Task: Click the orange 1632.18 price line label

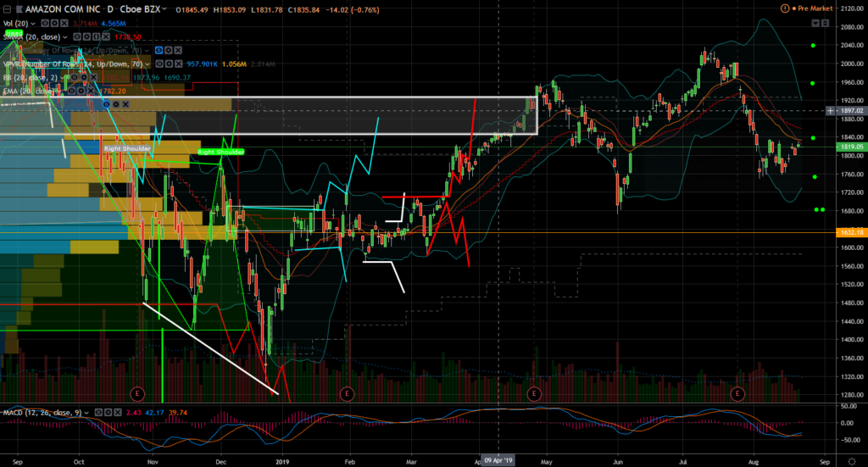Action: pyautogui.click(x=851, y=232)
